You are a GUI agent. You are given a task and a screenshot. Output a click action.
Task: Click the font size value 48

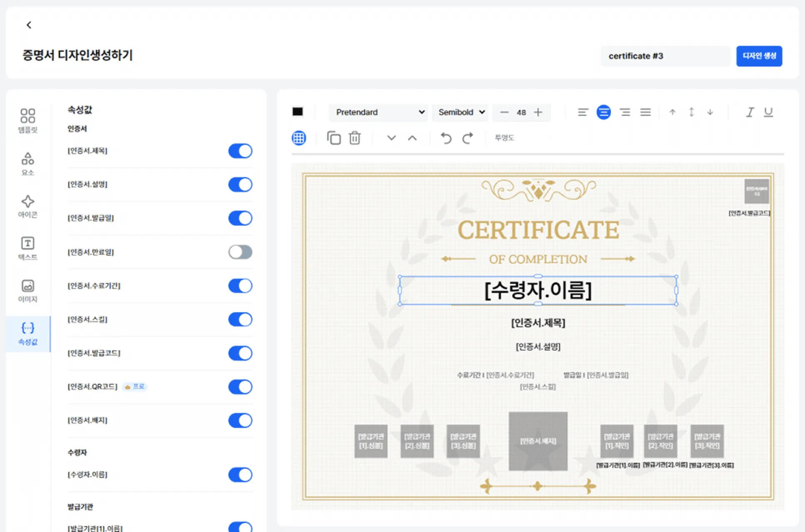521,112
